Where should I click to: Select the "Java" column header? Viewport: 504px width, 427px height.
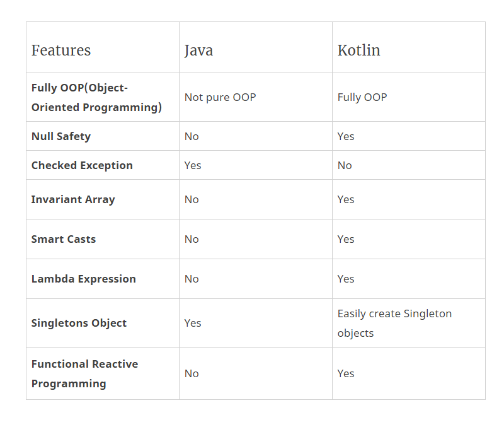click(198, 50)
